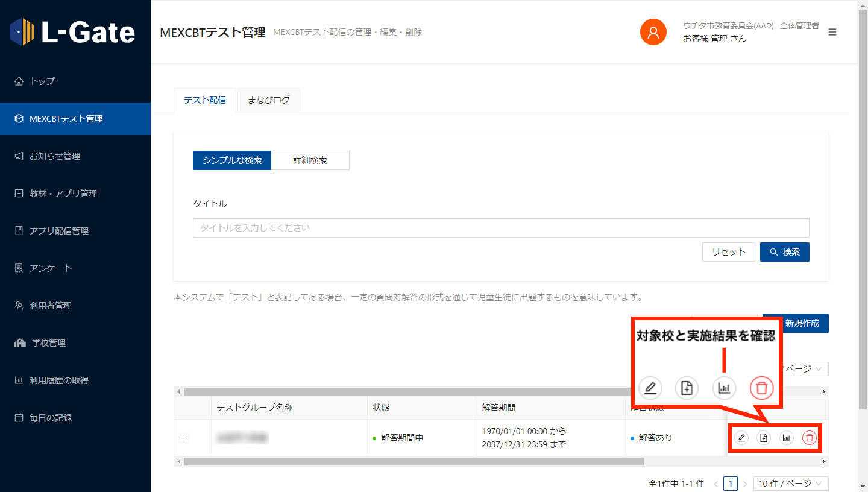The height and width of the screenshot is (492, 868).
Task: Click the L-Gate logo
Action: coord(73,31)
